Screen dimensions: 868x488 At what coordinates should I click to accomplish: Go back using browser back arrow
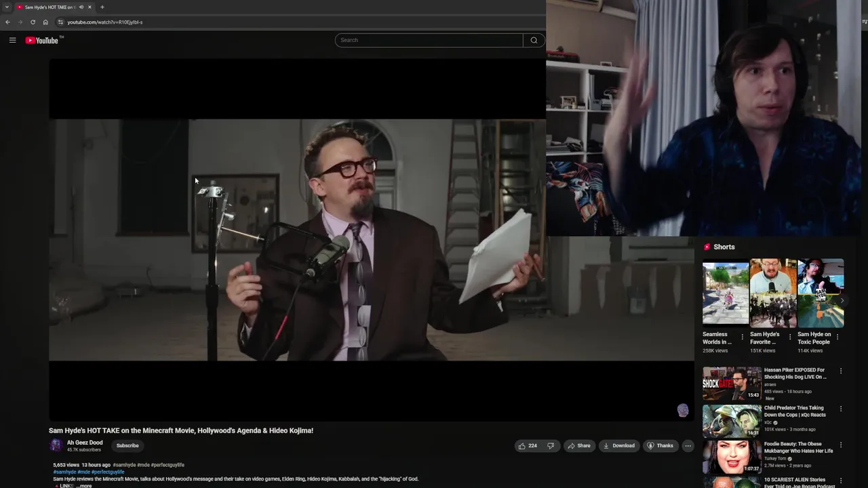[7, 22]
